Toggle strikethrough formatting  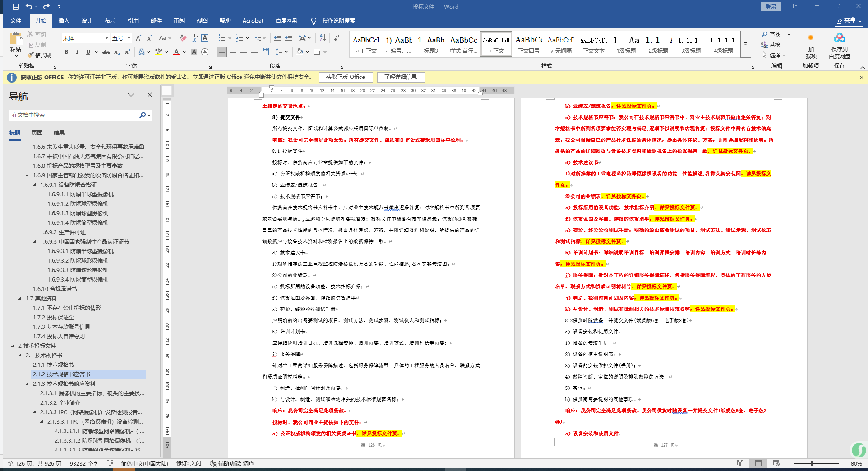click(x=106, y=52)
